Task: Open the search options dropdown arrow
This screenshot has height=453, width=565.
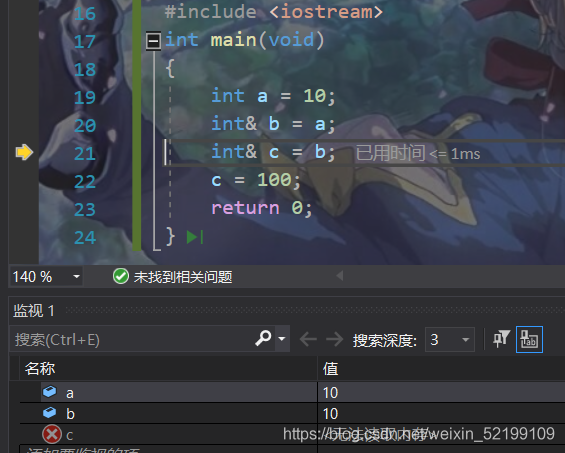Action: point(282,338)
